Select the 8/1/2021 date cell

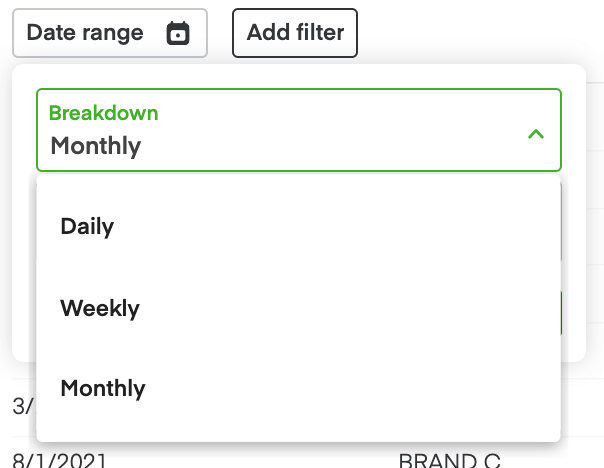pos(59,461)
